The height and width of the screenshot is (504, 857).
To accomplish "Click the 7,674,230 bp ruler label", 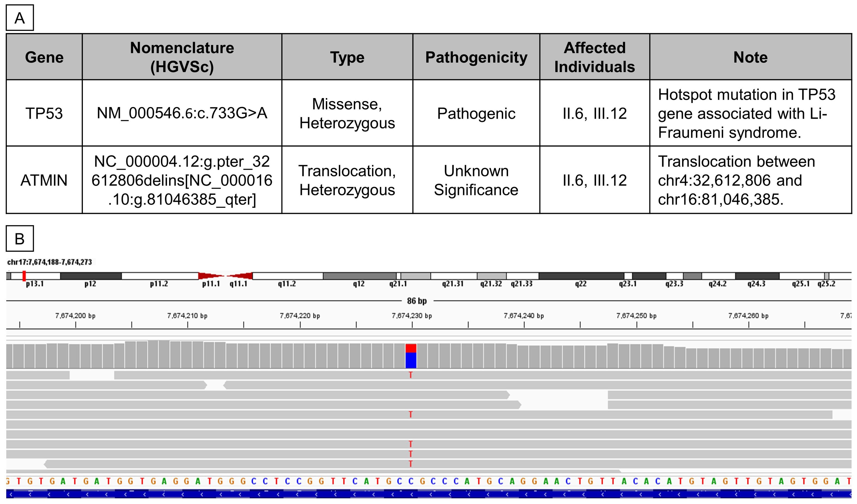I will (x=412, y=316).
